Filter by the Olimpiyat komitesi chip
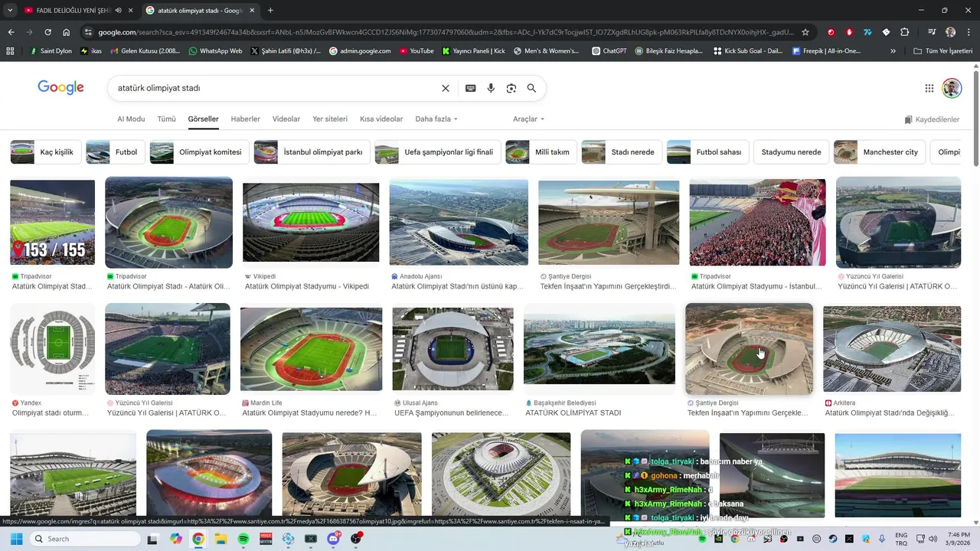980x551 pixels. (199, 152)
